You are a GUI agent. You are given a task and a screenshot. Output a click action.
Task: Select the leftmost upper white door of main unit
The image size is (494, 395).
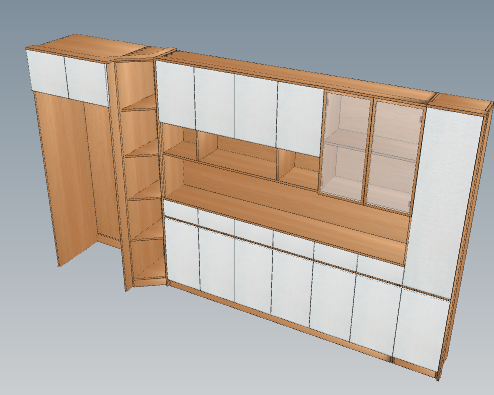pyautogui.click(x=175, y=94)
